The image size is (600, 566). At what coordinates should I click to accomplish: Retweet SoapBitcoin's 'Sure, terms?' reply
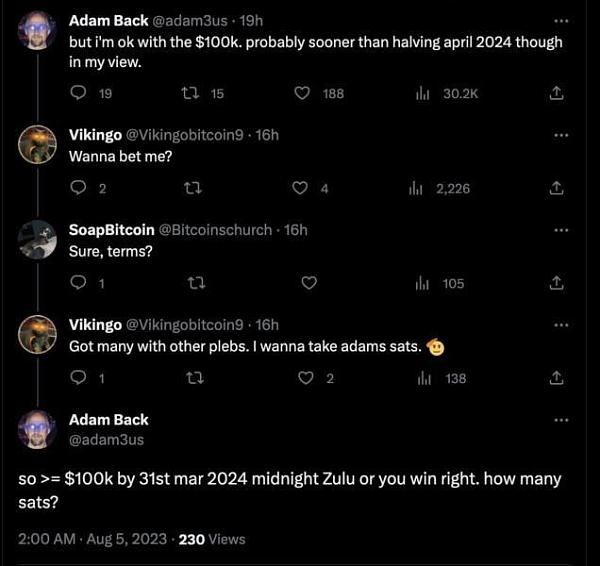point(196,283)
